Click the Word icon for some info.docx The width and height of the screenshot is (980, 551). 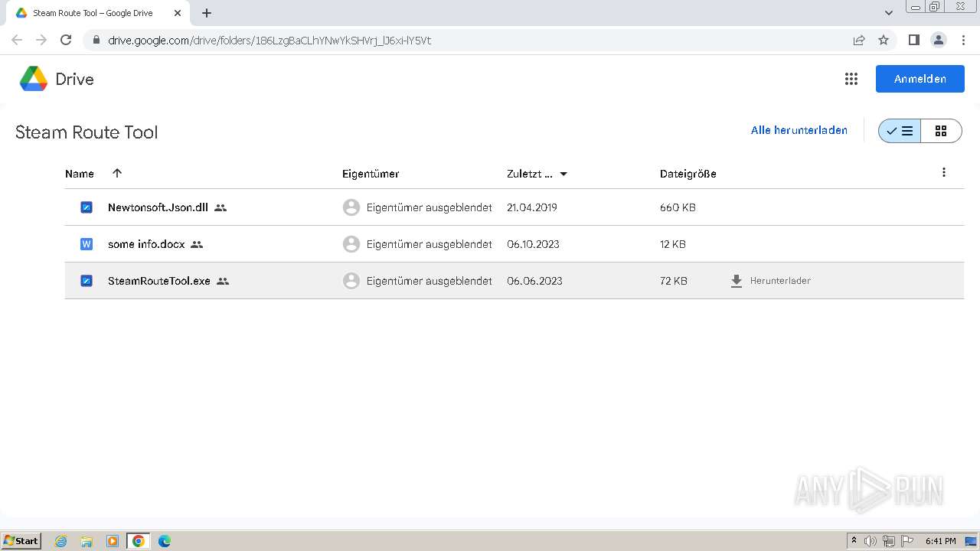(87, 244)
